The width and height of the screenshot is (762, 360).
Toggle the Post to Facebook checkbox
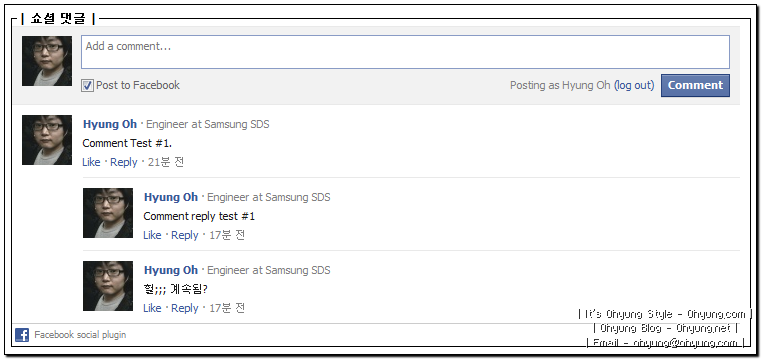click(x=87, y=86)
